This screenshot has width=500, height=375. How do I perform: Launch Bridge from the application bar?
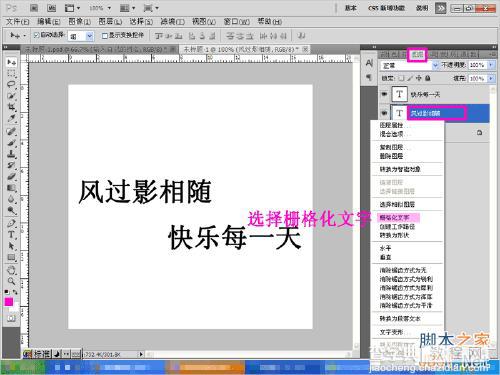pos(34,8)
